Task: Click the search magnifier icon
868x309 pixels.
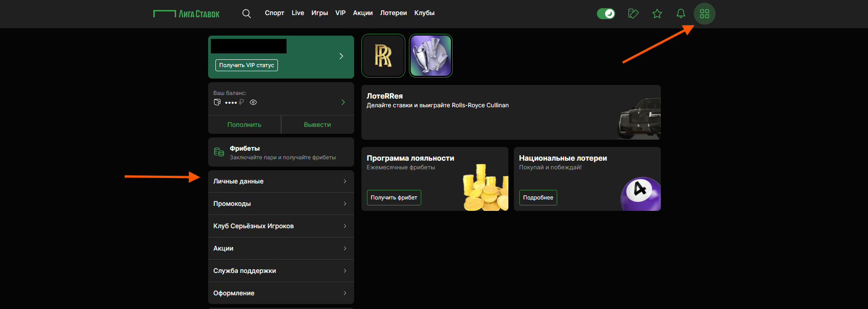Action: (x=246, y=14)
